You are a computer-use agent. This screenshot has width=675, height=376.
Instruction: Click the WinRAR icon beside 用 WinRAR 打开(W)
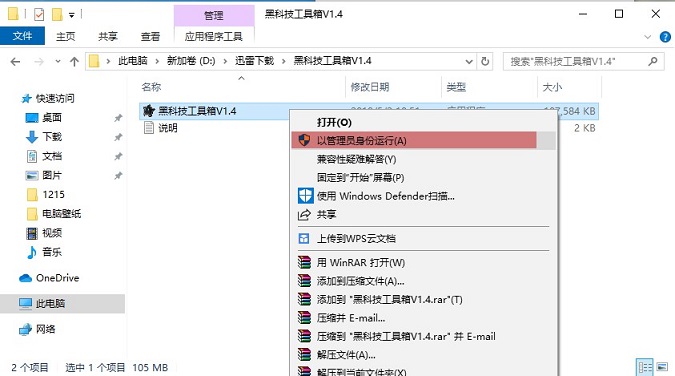(x=304, y=262)
